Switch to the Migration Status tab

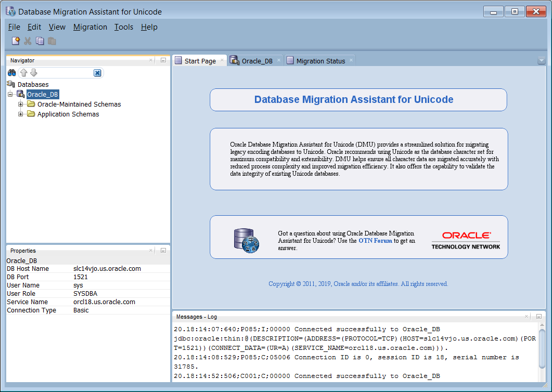tap(320, 61)
